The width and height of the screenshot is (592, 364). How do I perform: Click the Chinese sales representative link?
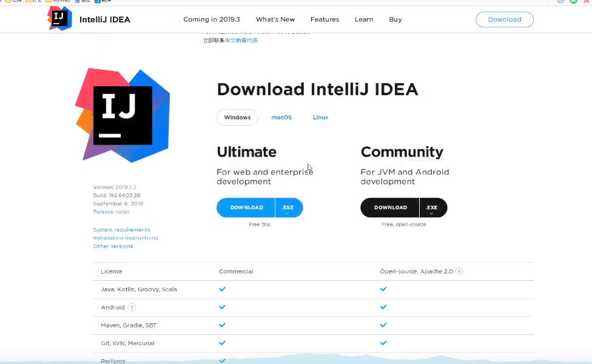(x=241, y=41)
